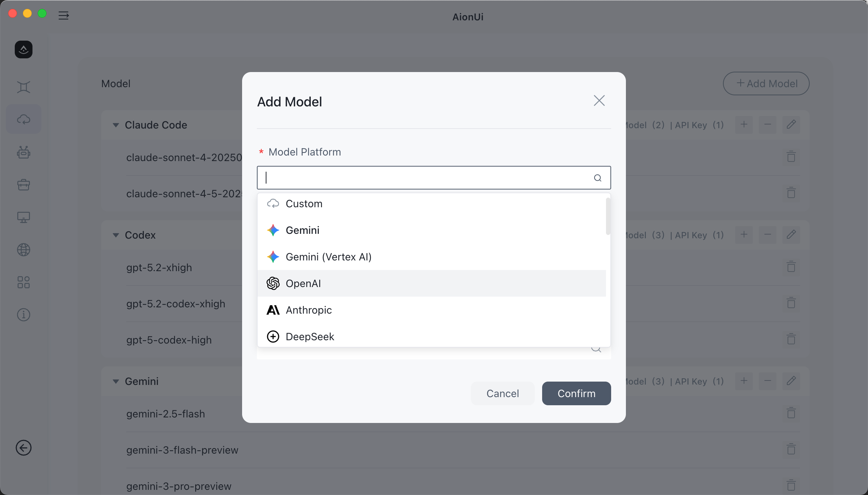Select Custom in the platform list
The image size is (868, 495).
click(x=432, y=204)
